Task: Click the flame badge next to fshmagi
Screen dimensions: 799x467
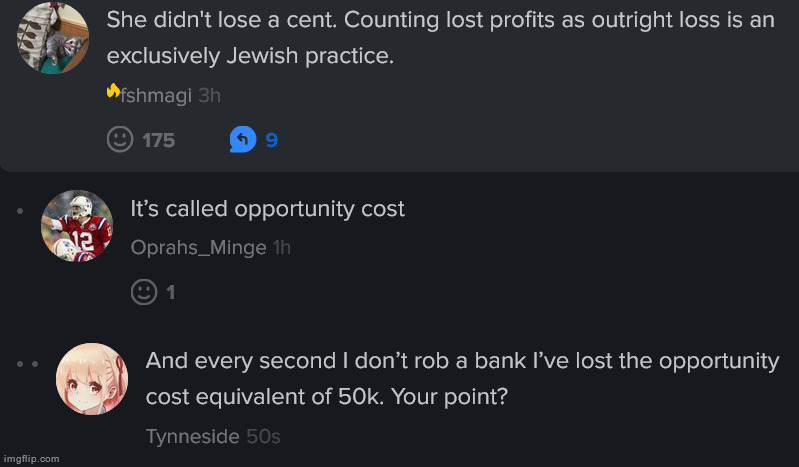Action: click(113, 91)
